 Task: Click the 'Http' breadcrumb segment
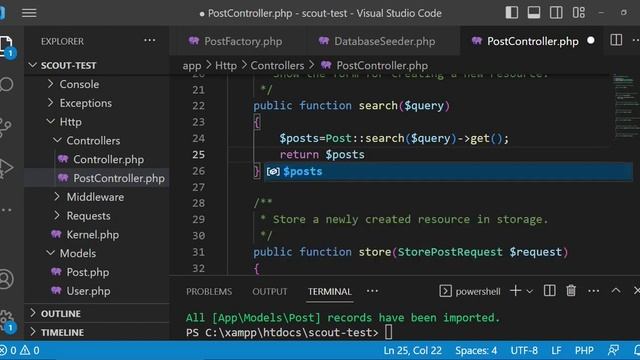pyautogui.click(x=226, y=65)
